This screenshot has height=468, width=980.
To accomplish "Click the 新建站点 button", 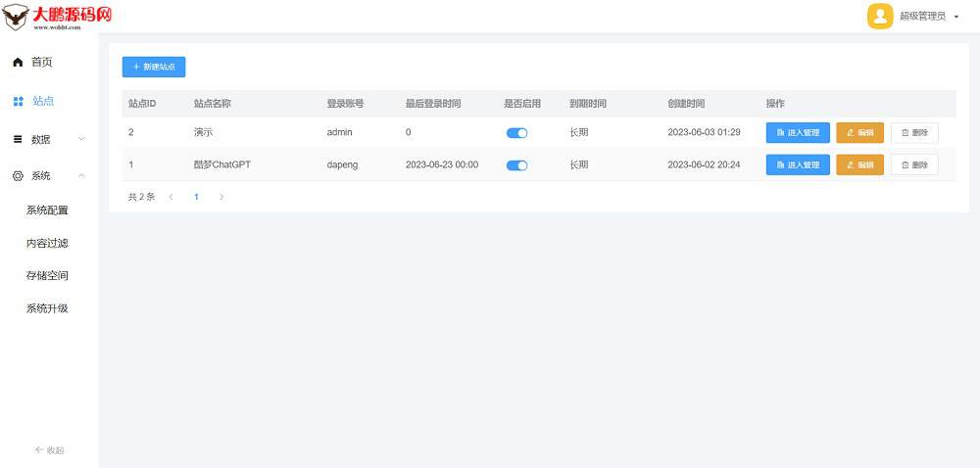I will [154, 67].
